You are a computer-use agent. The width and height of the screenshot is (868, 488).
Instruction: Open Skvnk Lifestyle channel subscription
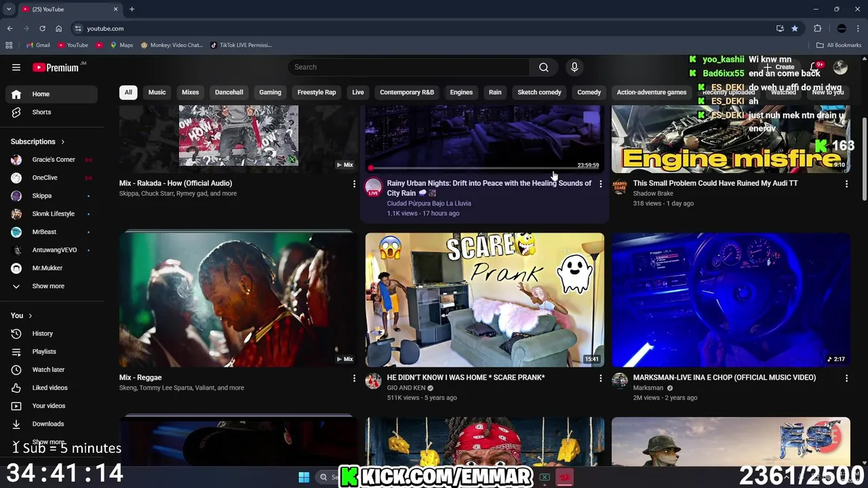pos(53,213)
